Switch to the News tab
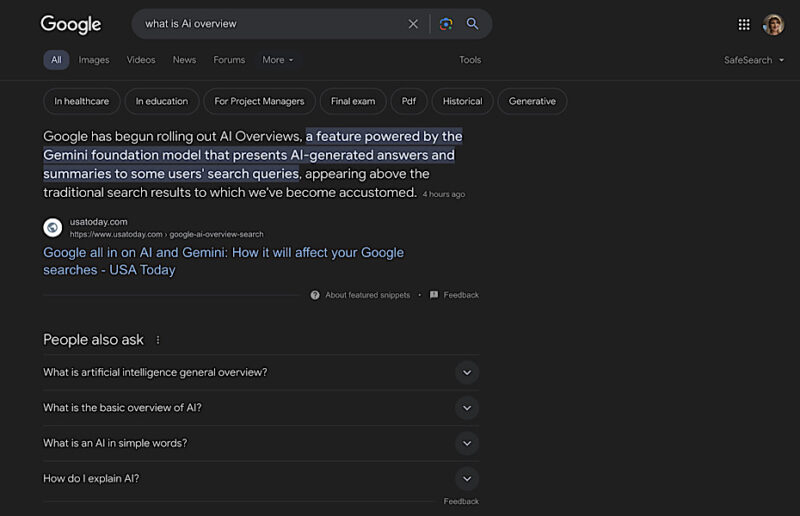The width and height of the screenshot is (800, 516). (x=184, y=60)
